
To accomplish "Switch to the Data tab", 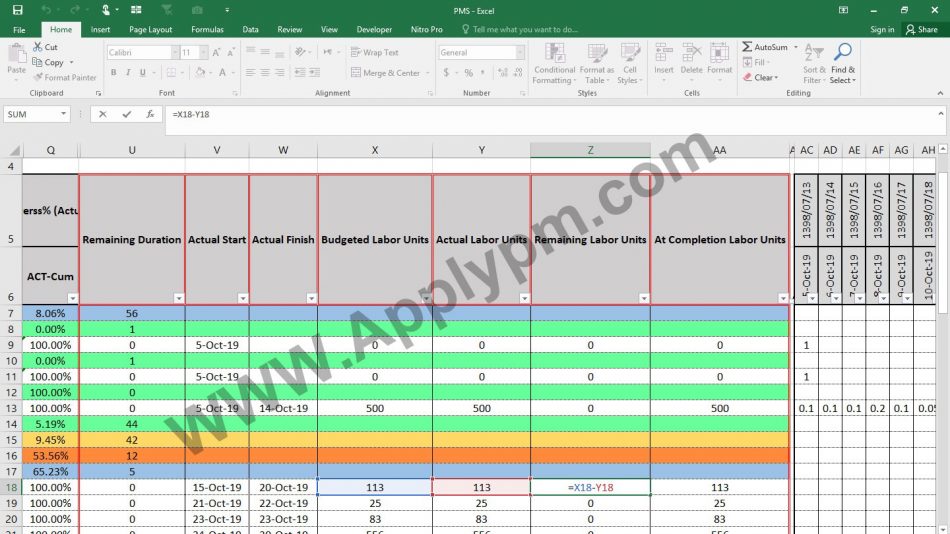I will click(250, 29).
